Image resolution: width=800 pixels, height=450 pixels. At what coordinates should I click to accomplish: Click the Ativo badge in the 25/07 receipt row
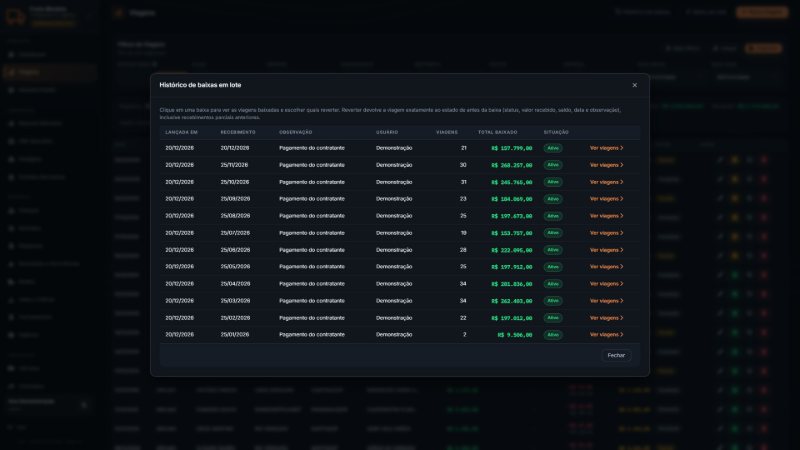553,233
